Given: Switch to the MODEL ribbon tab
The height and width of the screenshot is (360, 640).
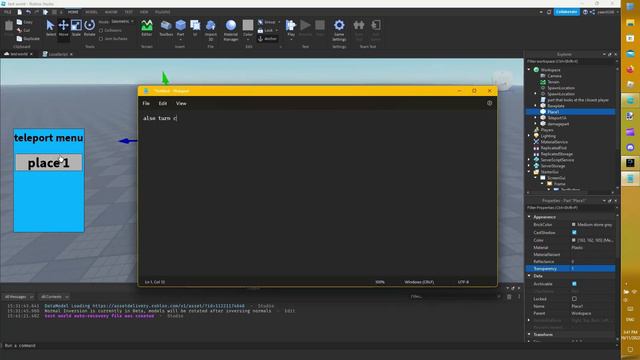Looking at the screenshot, I should pyautogui.click(x=91, y=12).
